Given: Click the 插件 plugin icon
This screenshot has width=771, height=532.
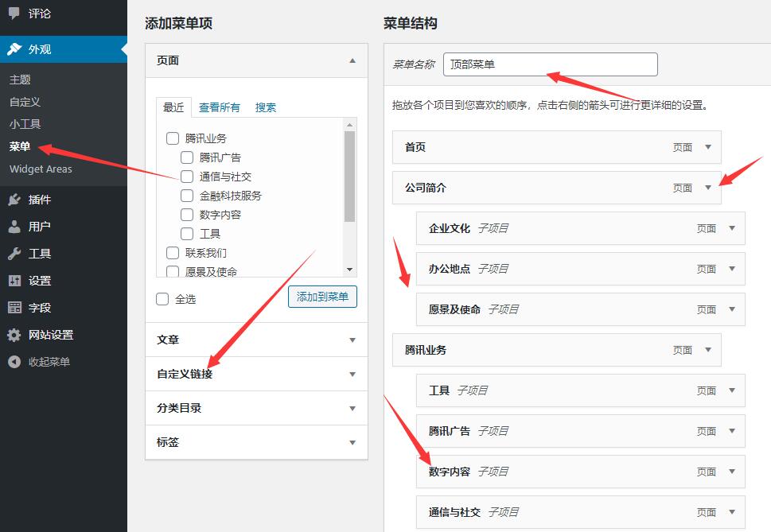Looking at the screenshot, I should coord(14,200).
